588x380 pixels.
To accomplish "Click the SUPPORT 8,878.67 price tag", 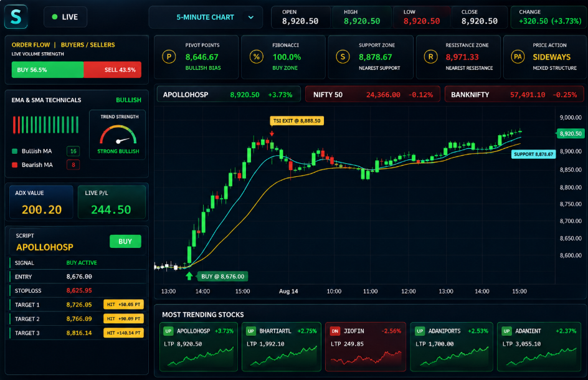I will (x=533, y=154).
